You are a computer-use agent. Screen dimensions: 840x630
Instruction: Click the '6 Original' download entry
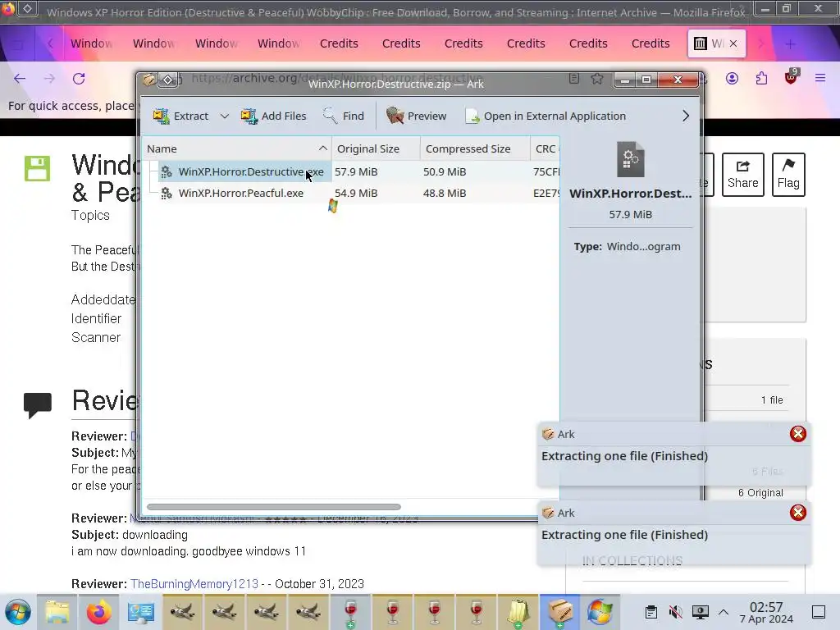click(x=760, y=492)
